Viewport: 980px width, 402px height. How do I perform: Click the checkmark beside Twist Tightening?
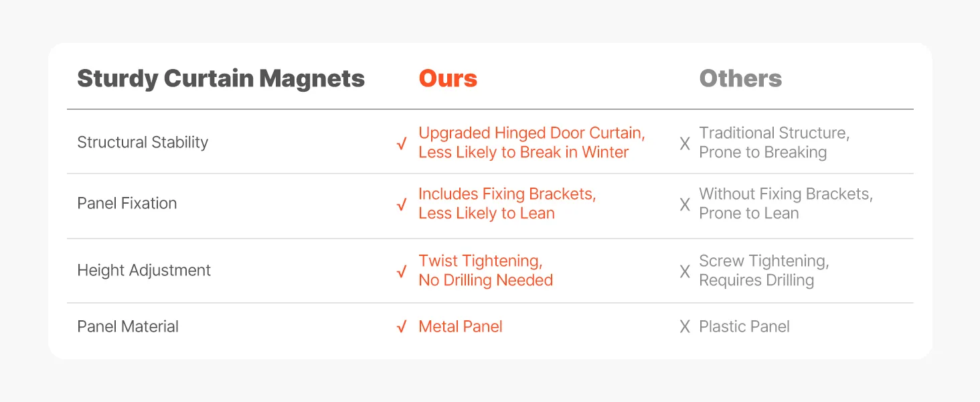(x=402, y=271)
